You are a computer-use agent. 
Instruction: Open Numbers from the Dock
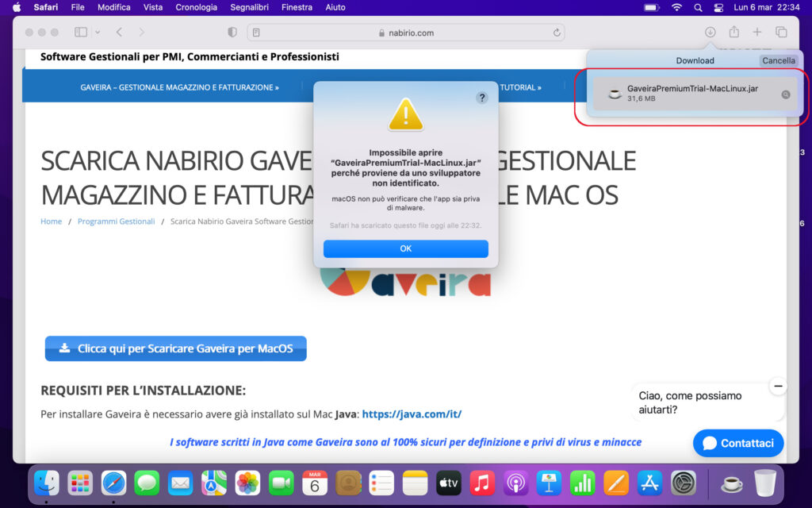pyautogui.click(x=583, y=483)
